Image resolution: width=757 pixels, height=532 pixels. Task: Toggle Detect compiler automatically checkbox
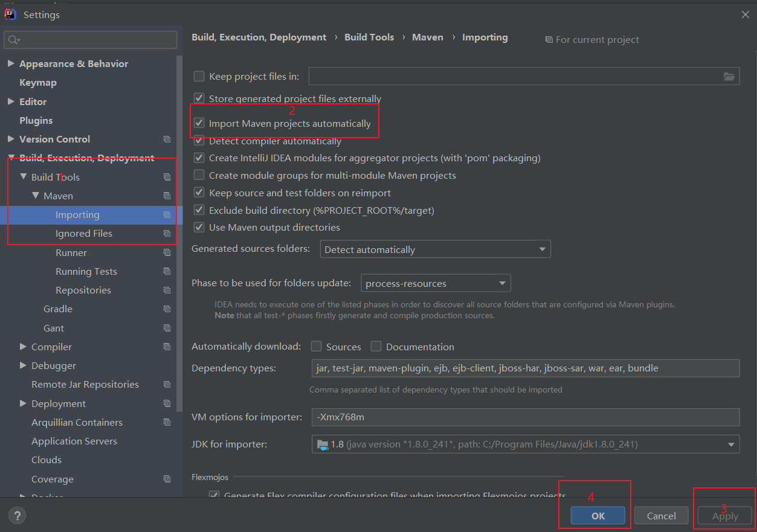[199, 141]
